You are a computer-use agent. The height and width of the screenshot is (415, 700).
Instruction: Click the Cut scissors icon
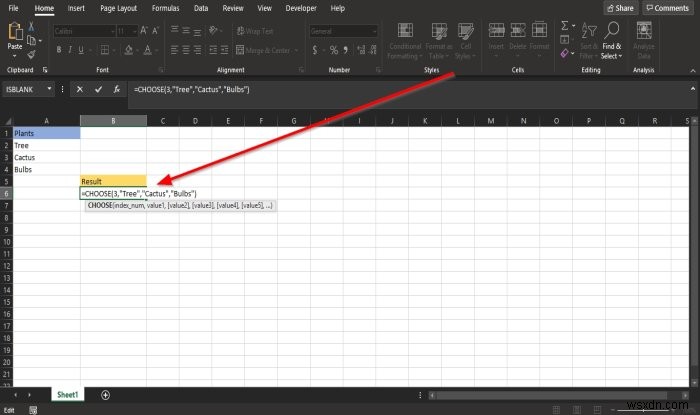pyautogui.click(x=31, y=26)
